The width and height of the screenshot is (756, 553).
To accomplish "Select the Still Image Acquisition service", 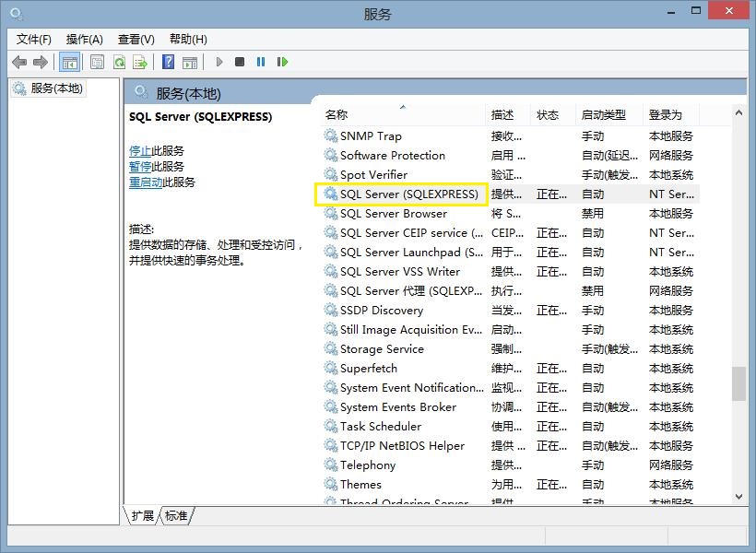I will click(x=511, y=330).
